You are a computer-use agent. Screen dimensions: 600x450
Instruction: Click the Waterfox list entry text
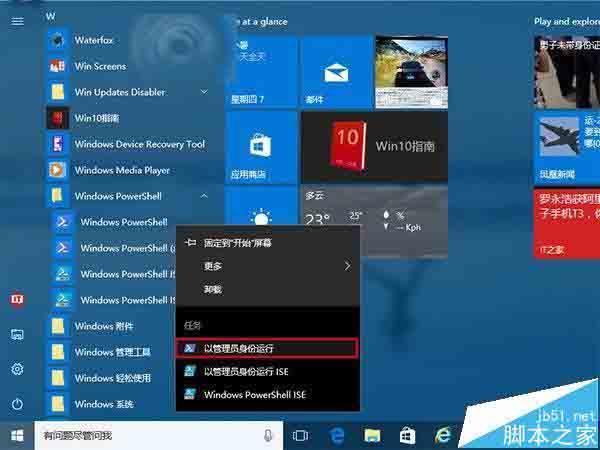click(x=94, y=40)
